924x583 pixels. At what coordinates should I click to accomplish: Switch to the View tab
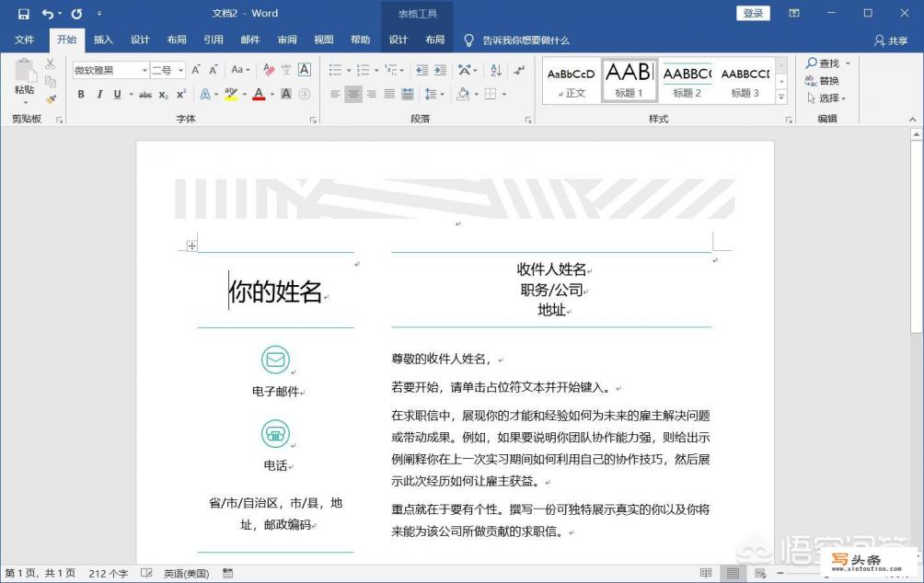tap(324, 40)
